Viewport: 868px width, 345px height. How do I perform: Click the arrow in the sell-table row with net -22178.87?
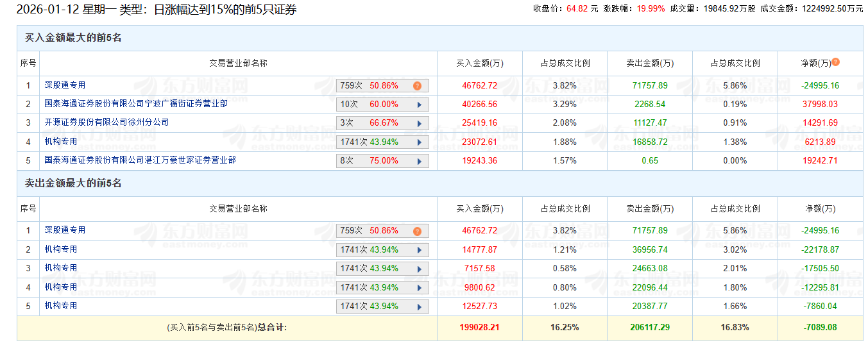click(x=420, y=250)
